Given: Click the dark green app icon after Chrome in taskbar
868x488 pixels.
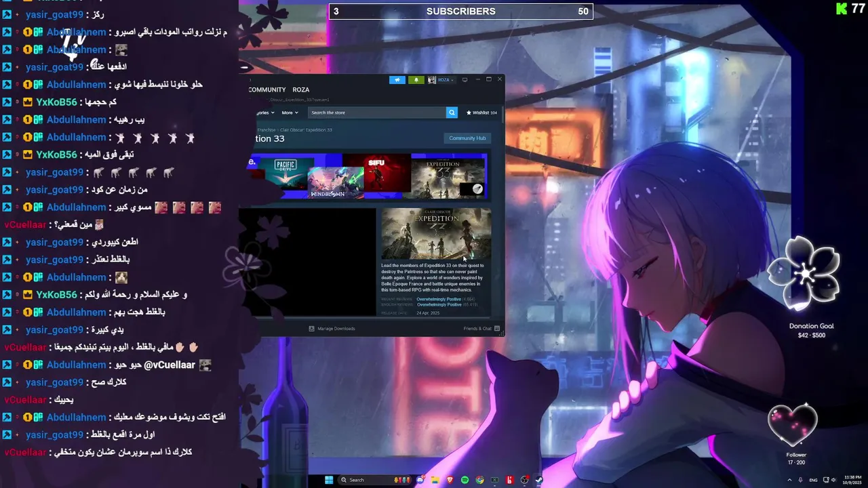Looking at the screenshot, I should 494,480.
